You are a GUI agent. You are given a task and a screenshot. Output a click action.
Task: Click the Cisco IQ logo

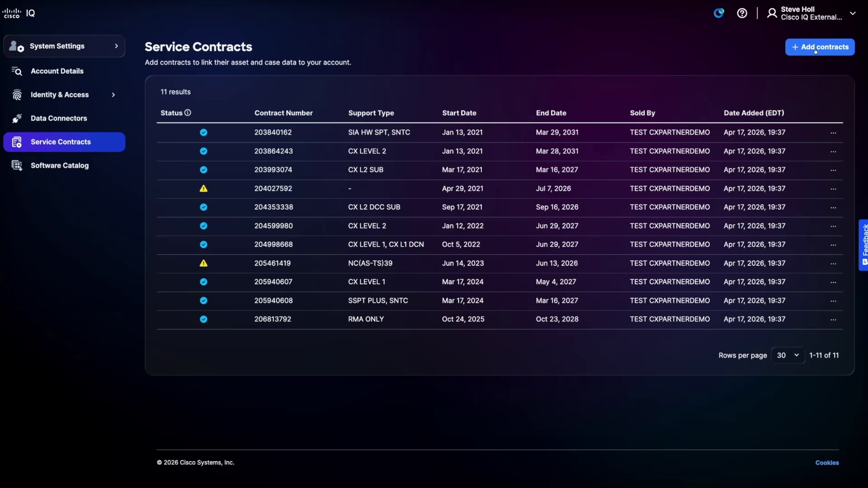pos(19,13)
